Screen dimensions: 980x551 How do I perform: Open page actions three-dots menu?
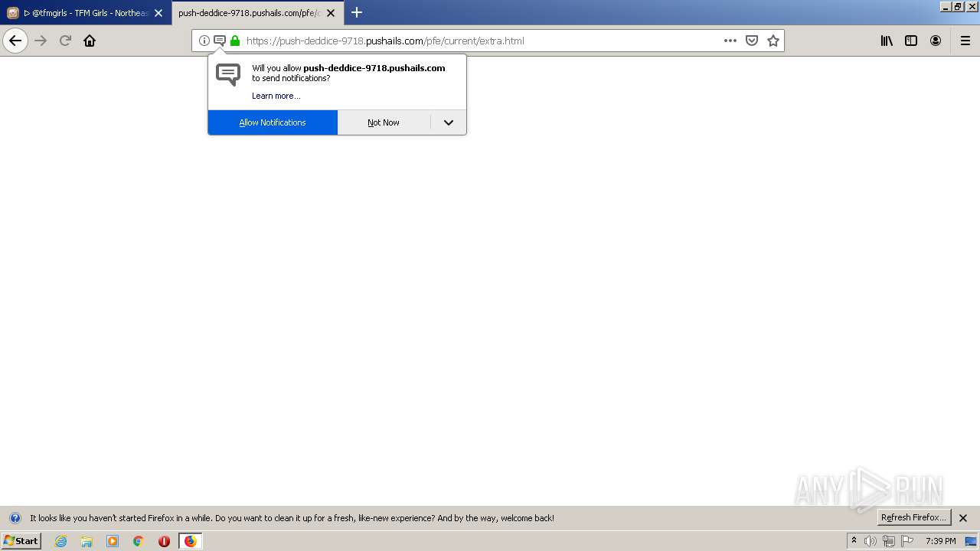[730, 41]
